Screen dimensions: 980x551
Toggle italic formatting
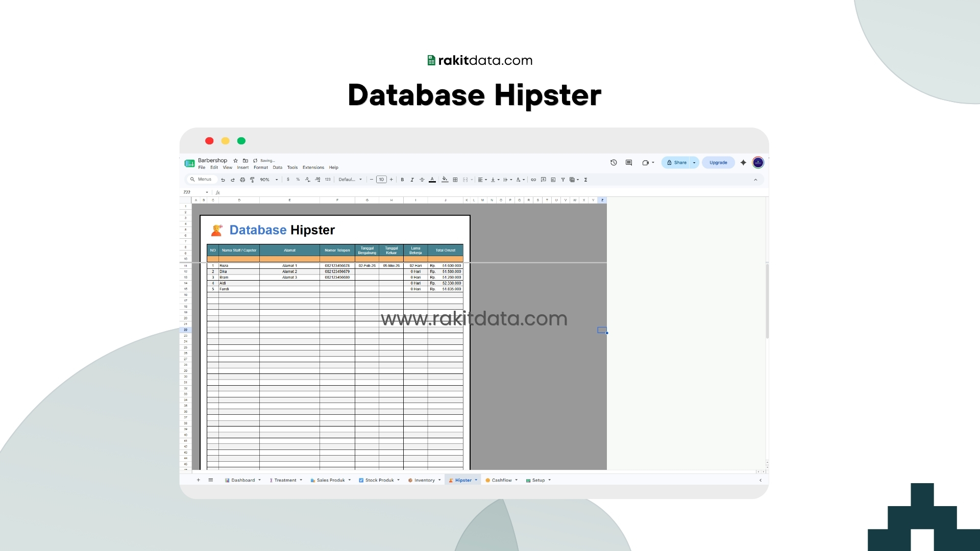412,180
